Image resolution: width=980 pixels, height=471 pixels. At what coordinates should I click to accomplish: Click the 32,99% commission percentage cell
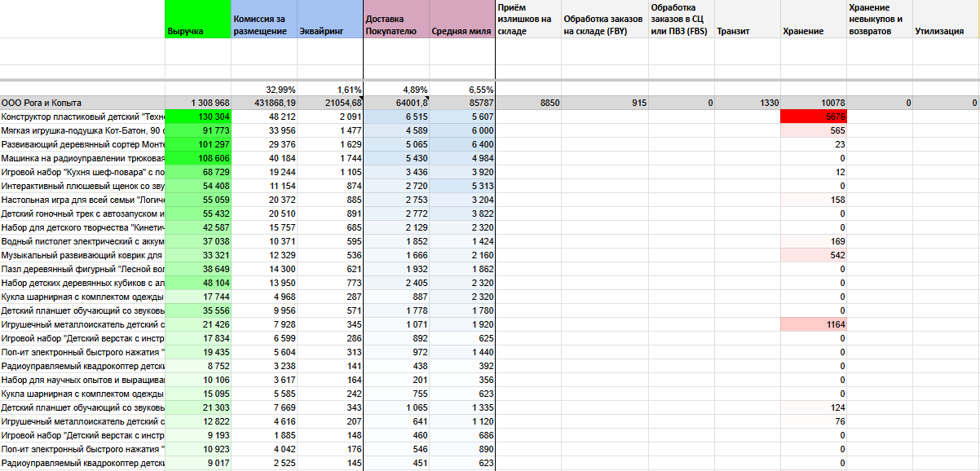tap(264, 89)
